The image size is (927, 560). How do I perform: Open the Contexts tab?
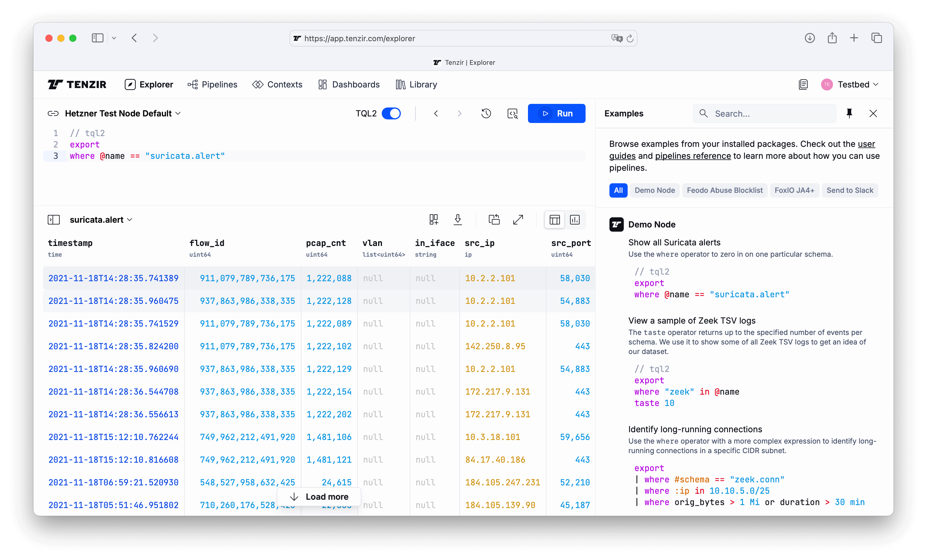[x=277, y=84]
